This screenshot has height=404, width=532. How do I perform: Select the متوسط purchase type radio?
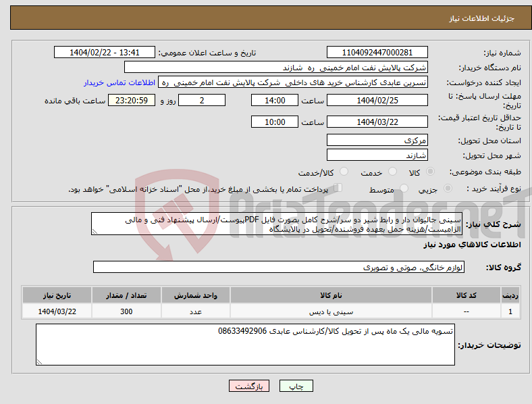tap(404, 188)
